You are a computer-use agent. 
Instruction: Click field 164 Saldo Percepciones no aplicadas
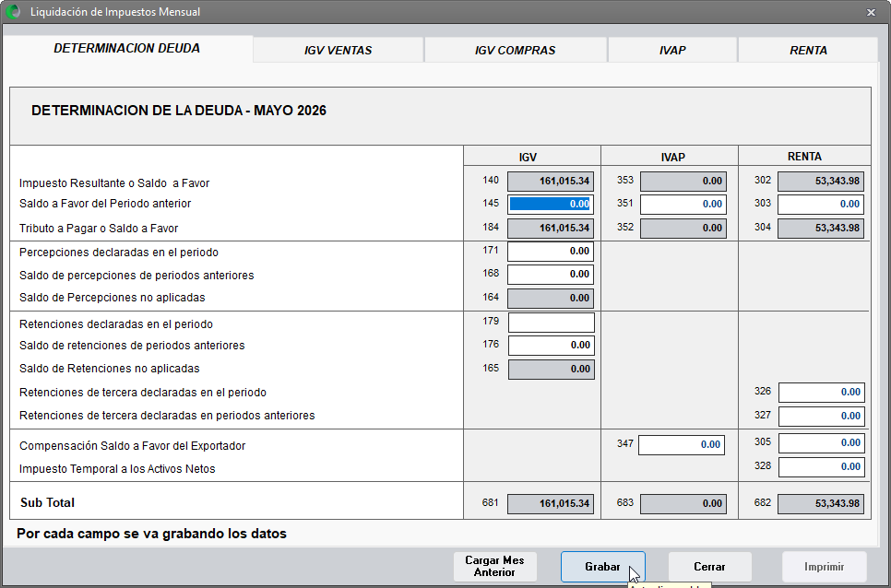click(550, 298)
